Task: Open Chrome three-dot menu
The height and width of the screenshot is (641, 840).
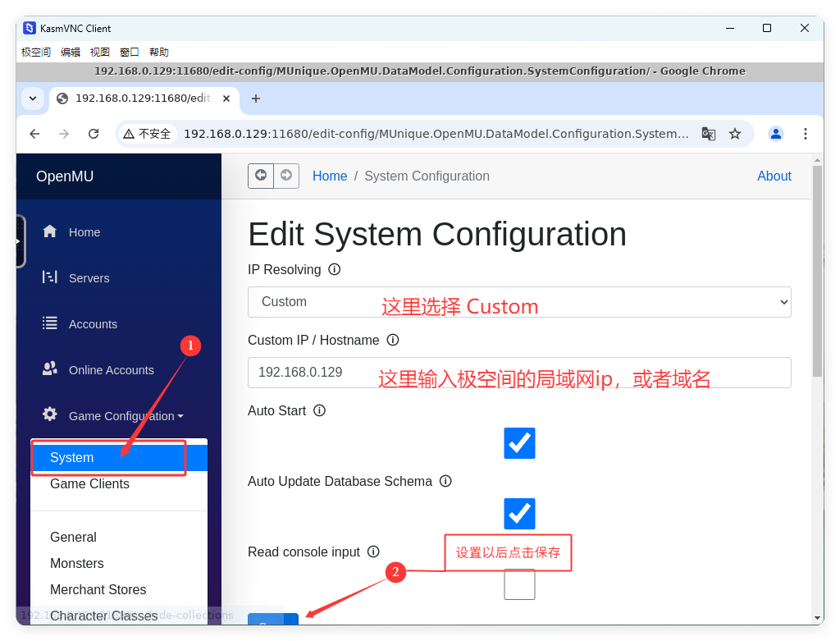Action: click(806, 134)
